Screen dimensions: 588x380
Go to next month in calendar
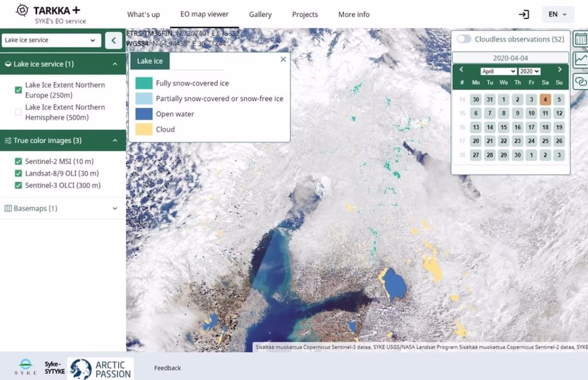click(560, 69)
